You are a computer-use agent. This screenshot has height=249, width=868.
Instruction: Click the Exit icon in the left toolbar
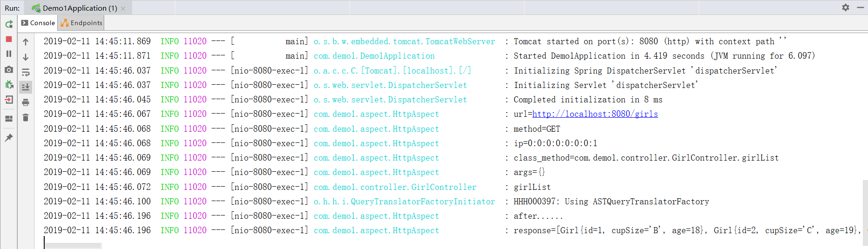point(9,100)
